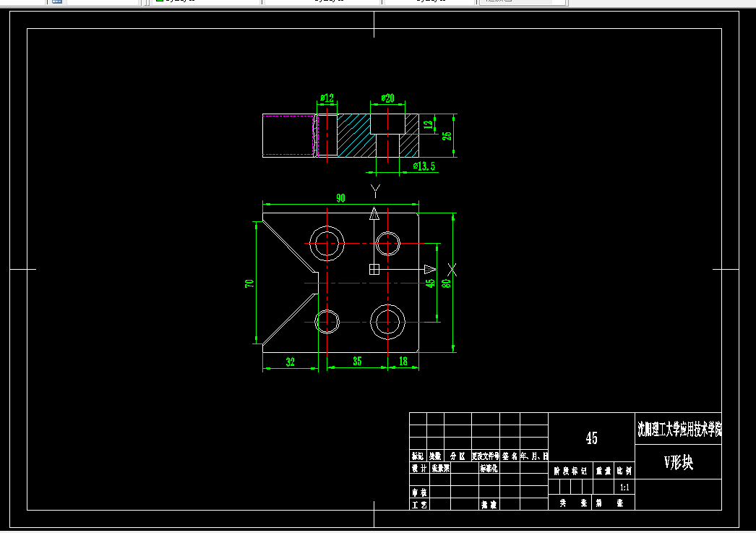Select the 标准化 label
The height and width of the screenshot is (533, 756).
pyautogui.click(x=489, y=468)
